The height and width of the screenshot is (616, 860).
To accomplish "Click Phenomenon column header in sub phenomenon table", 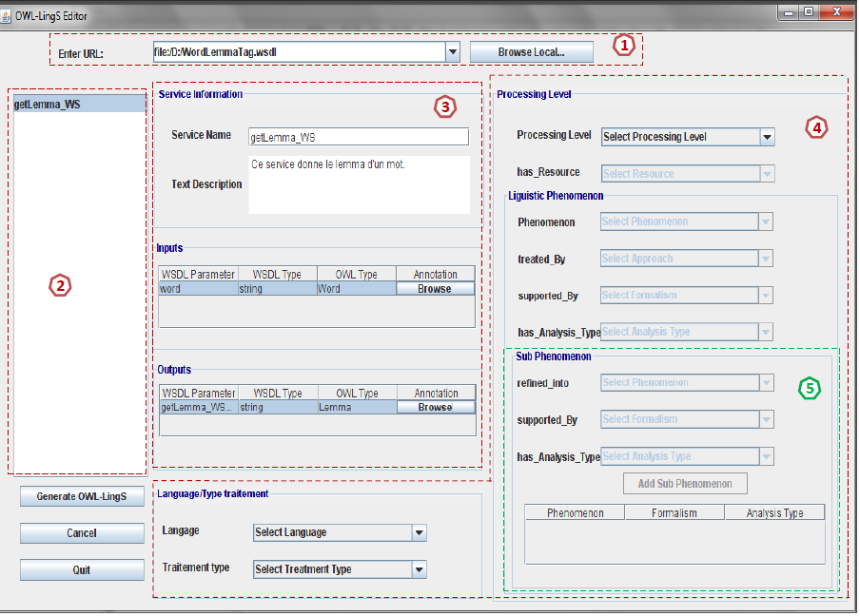I will 575,513.
